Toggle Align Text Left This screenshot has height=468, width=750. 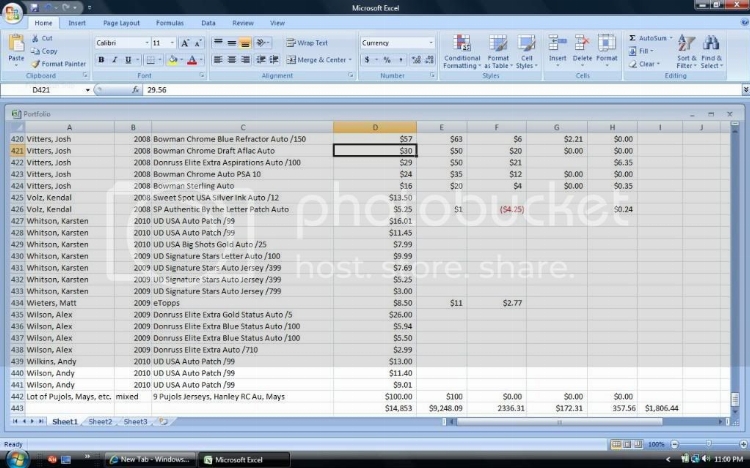click(x=218, y=60)
